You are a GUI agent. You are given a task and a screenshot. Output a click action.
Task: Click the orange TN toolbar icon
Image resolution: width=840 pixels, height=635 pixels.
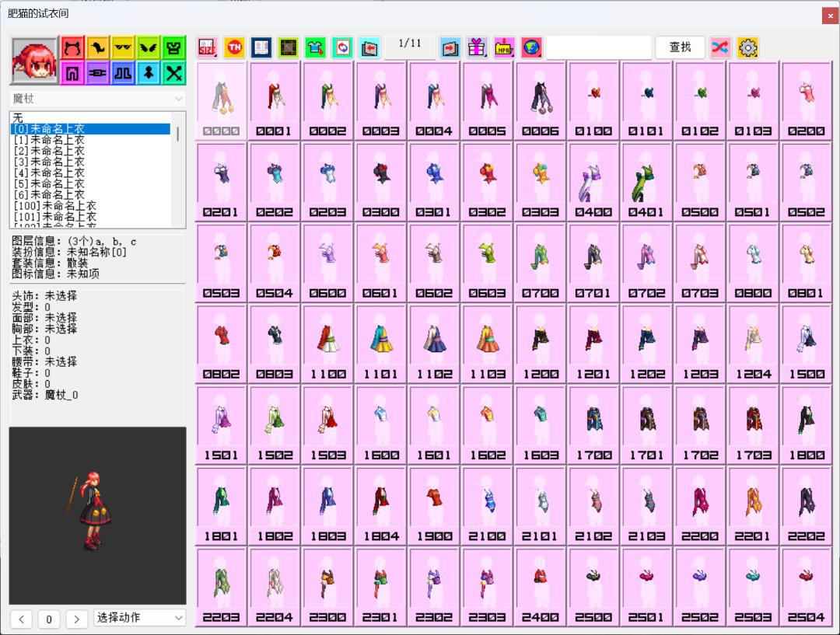tap(234, 48)
